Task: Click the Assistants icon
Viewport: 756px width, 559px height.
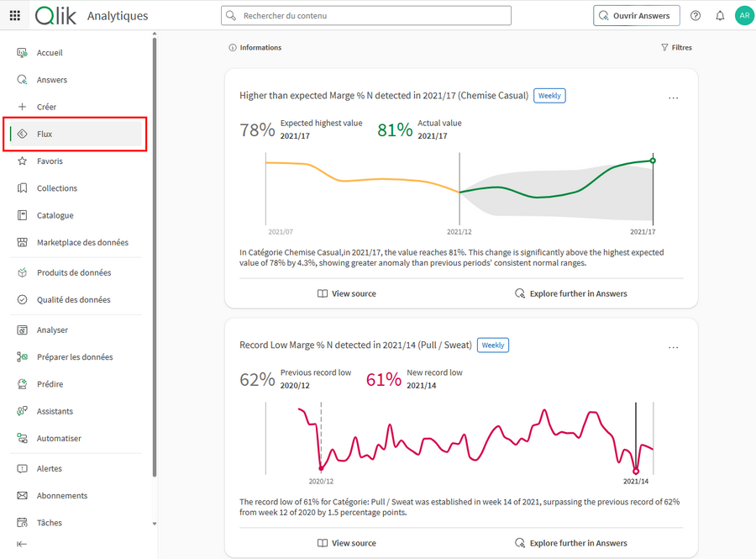Action: (22, 411)
